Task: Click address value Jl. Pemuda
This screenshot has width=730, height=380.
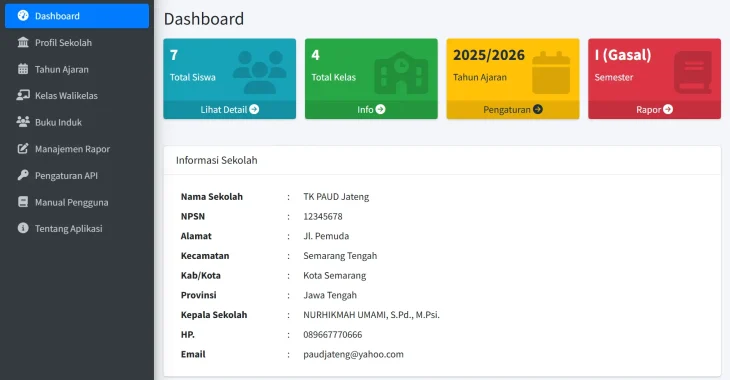Action: click(x=326, y=236)
